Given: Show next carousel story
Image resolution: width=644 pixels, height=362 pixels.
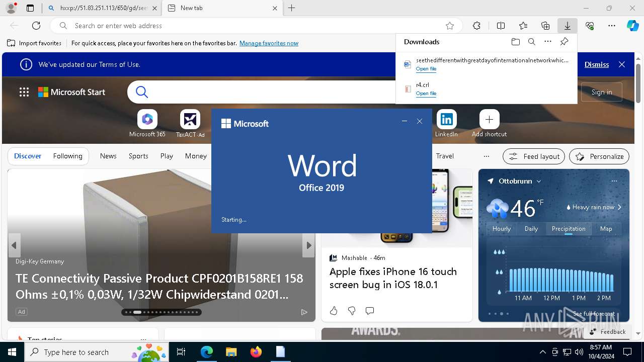Looking at the screenshot, I should click(309, 245).
